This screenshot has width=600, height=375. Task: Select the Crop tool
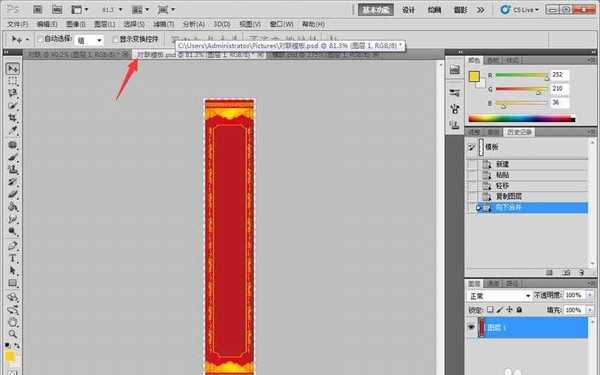pos(13,117)
